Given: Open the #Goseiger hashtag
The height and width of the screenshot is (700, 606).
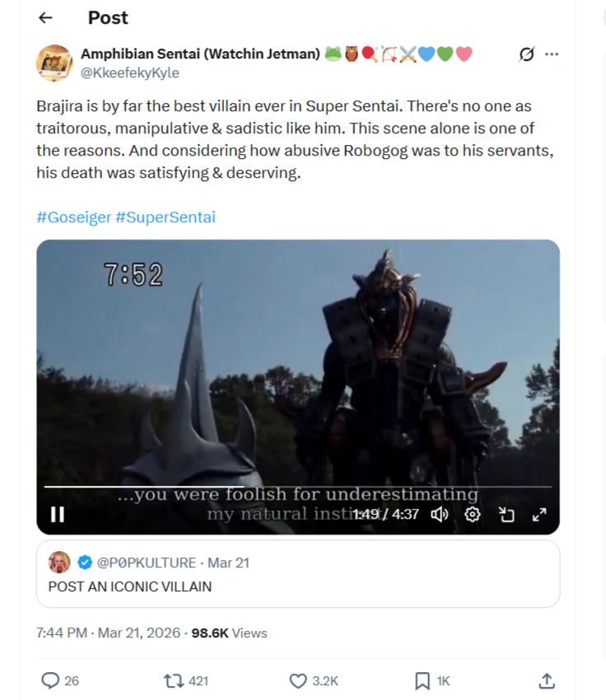Looking at the screenshot, I should coord(72,217).
